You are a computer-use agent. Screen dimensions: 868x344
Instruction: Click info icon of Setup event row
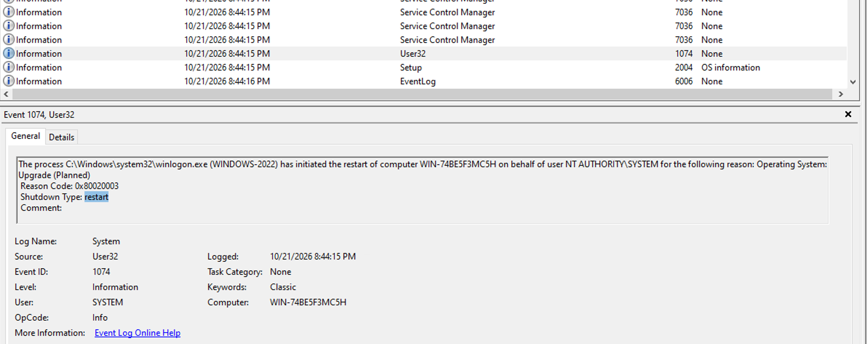[x=9, y=67]
